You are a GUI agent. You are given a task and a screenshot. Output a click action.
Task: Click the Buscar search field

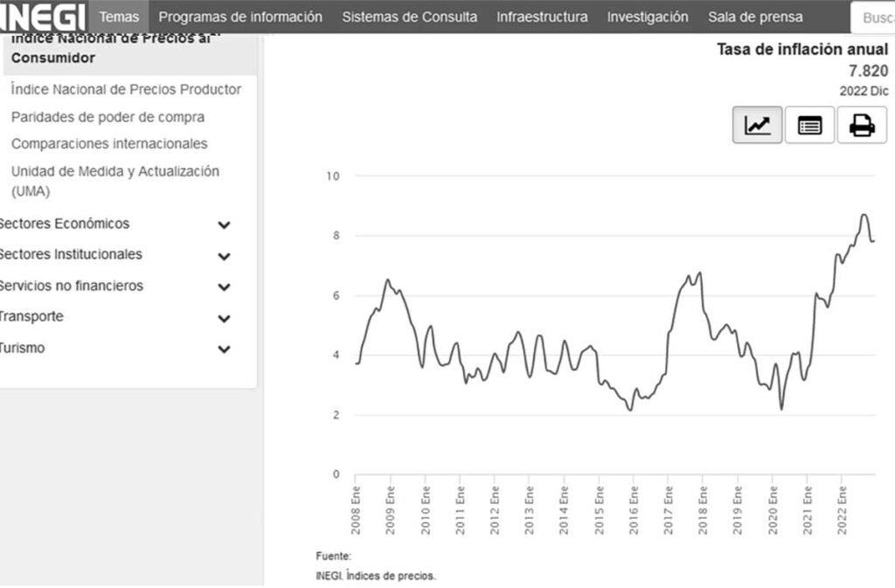[873, 16]
